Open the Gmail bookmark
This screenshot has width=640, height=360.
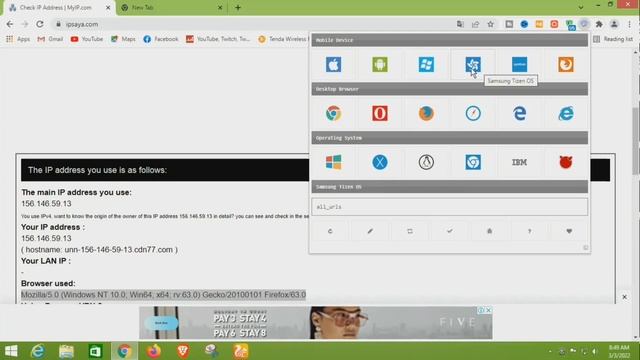pyautogui.click(x=50, y=39)
